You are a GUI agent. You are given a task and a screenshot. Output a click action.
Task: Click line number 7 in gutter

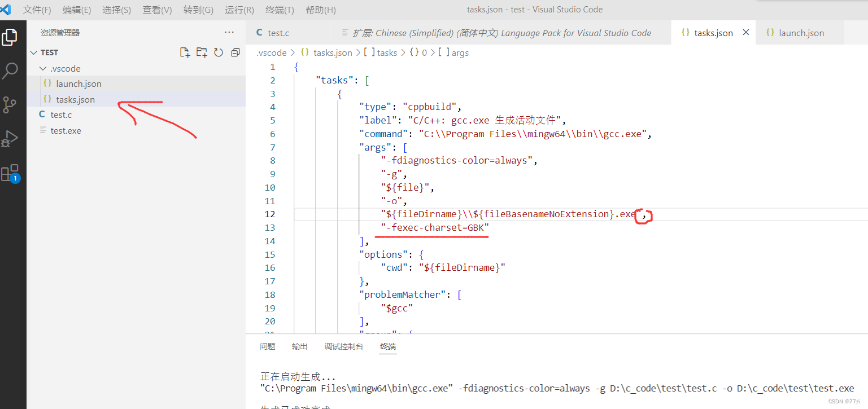point(273,147)
